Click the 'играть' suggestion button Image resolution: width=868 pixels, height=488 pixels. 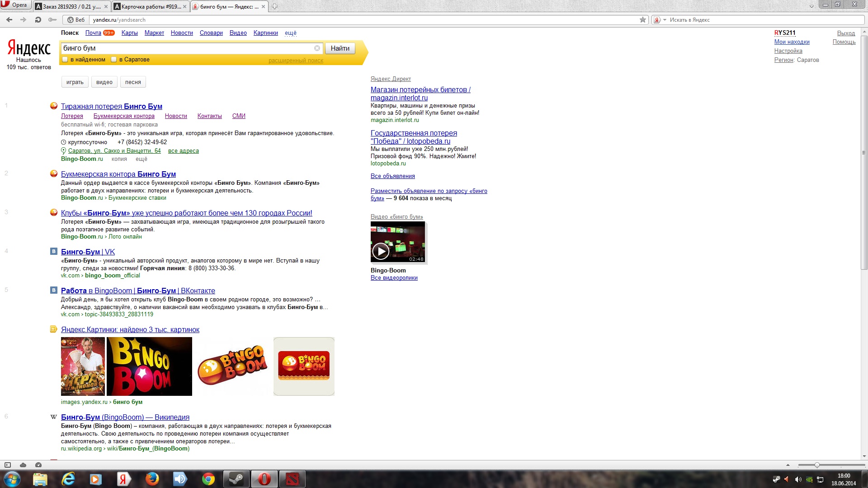click(x=75, y=82)
